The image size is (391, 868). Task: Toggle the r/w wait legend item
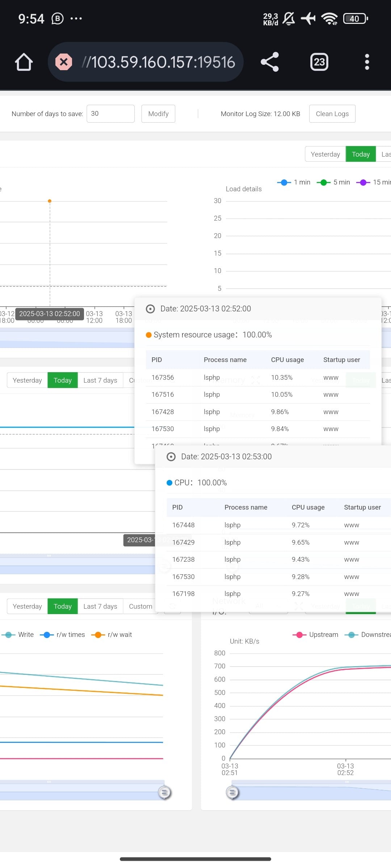click(x=112, y=634)
